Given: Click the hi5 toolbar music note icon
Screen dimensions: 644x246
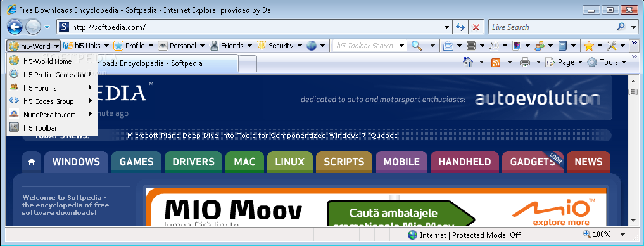Looking at the screenshot, I should 494,46.
